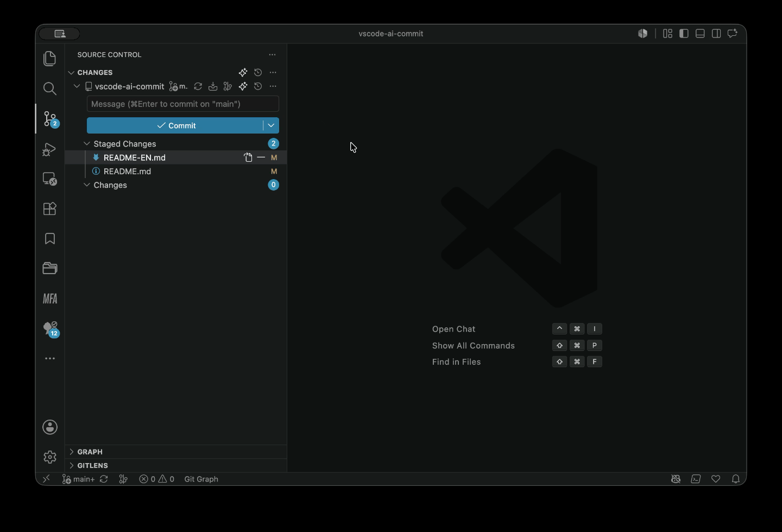The image size is (782, 532).
Task: Click the terminal icon in status bar
Action: point(696,479)
